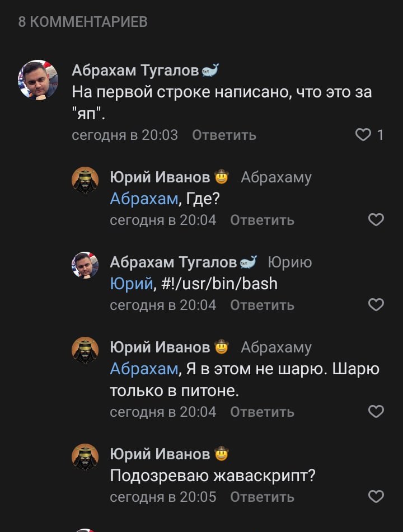Open Абрахам's small avatar beside bash reply
The image size is (403, 532).
tap(86, 265)
